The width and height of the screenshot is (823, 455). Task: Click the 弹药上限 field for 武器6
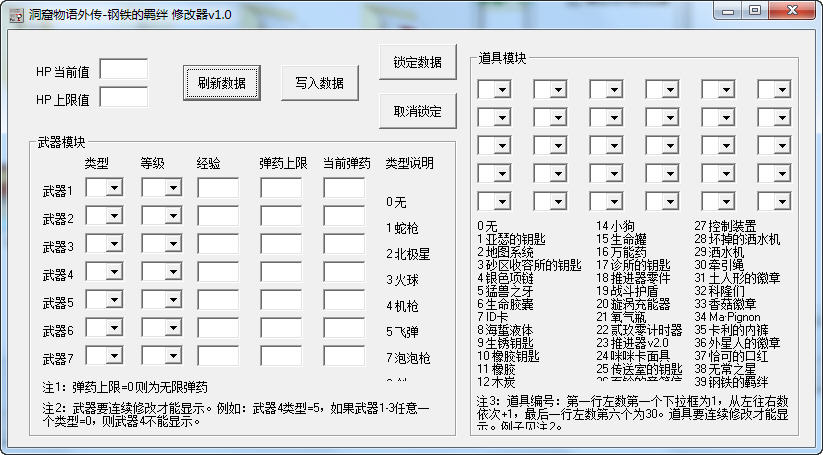pos(281,327)
